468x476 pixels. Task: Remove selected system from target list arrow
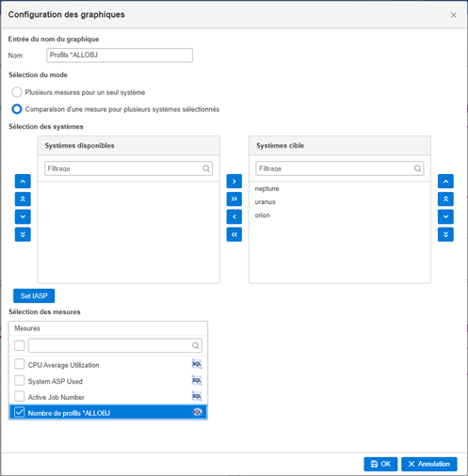(234, 216)
